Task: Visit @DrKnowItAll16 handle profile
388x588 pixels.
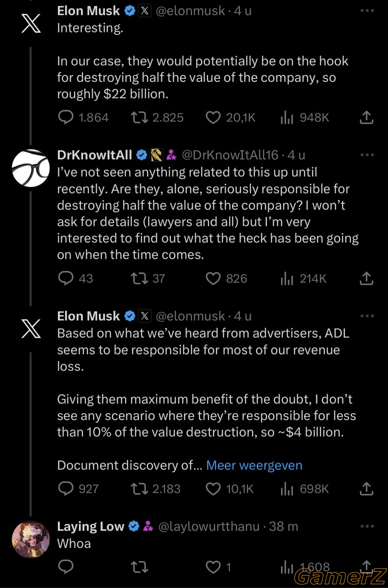Action: [230, 155]
